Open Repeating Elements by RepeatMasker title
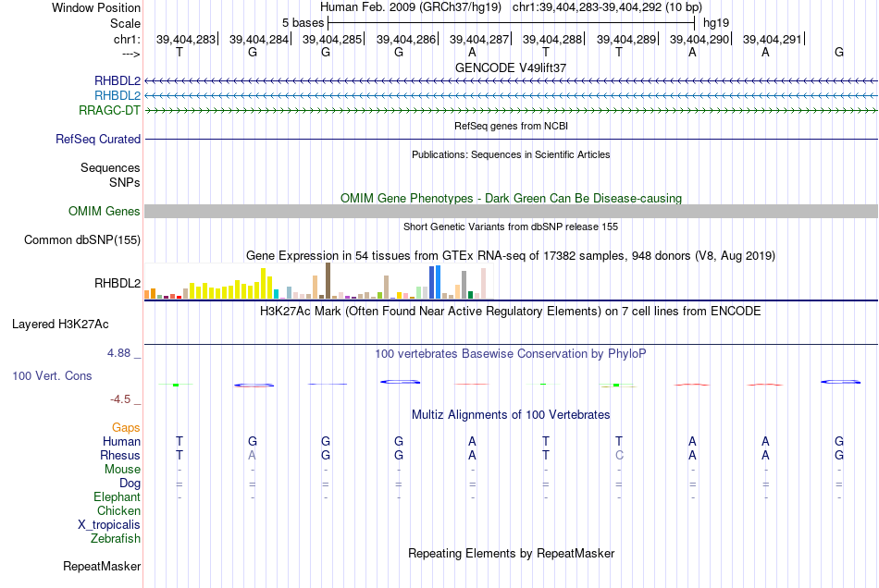Viewport: 879px width, 588px height. pyautogui.click(x=511, y=554)
